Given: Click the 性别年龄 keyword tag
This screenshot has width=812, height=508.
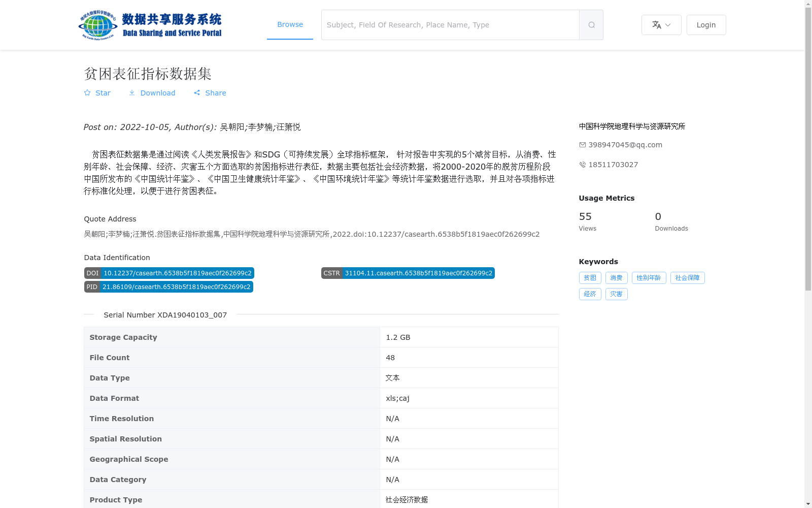Looking at the screenshot, I should 649,278.
